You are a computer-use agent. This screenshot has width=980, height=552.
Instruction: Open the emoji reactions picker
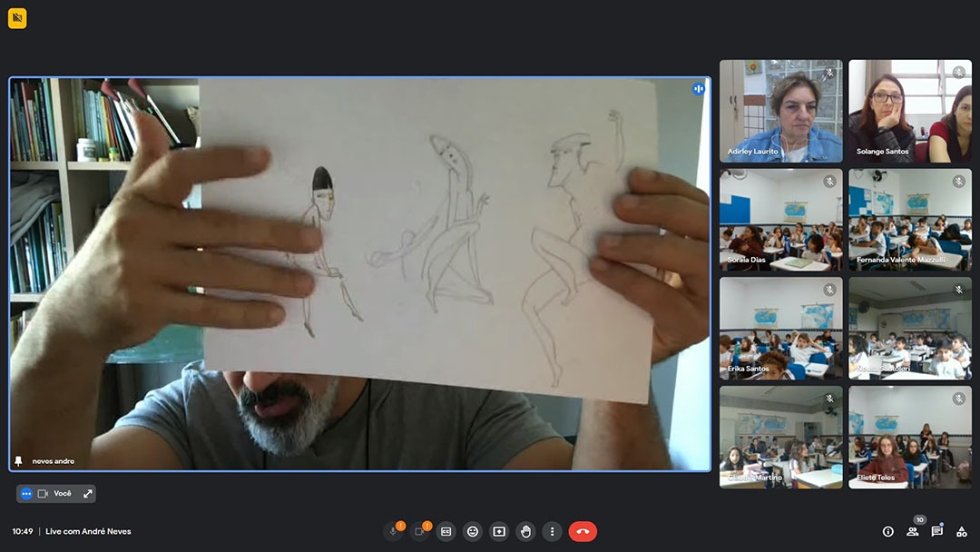[x=472, y=532]
